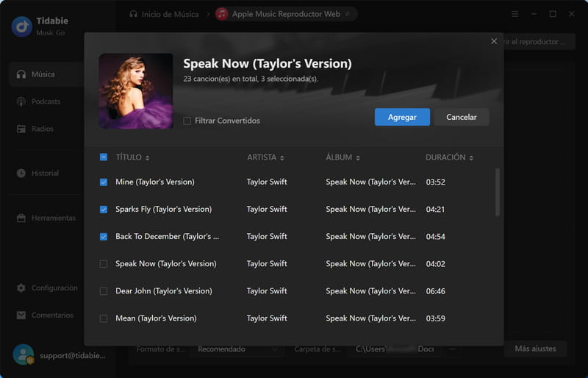This screenshot has height=378, width=588.
Task: Sort songs by DURACIÓN column
Action: point(449,157)
